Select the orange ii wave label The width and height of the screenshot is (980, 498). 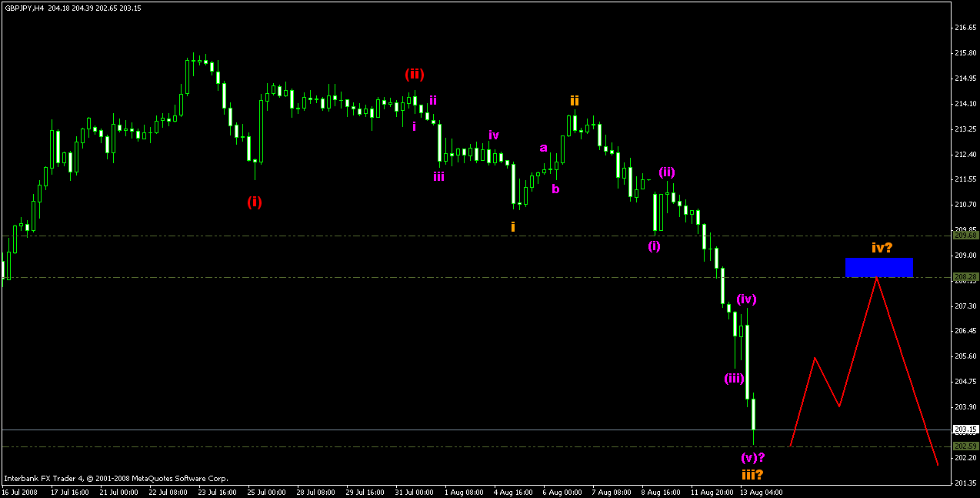575,100
